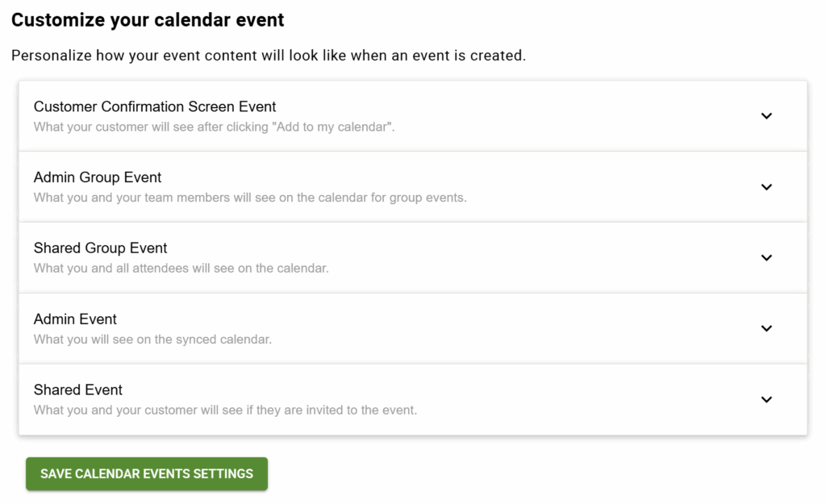826x504 pixels.
Task: Click the Shared Group Event accordion row
Action: [100, 248]
